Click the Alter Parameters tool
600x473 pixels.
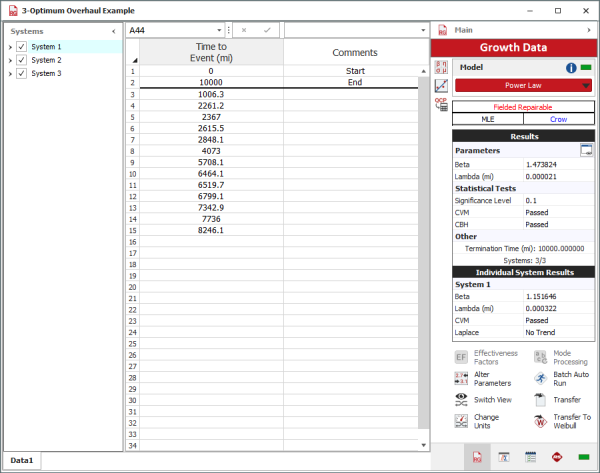coord(462,377)
